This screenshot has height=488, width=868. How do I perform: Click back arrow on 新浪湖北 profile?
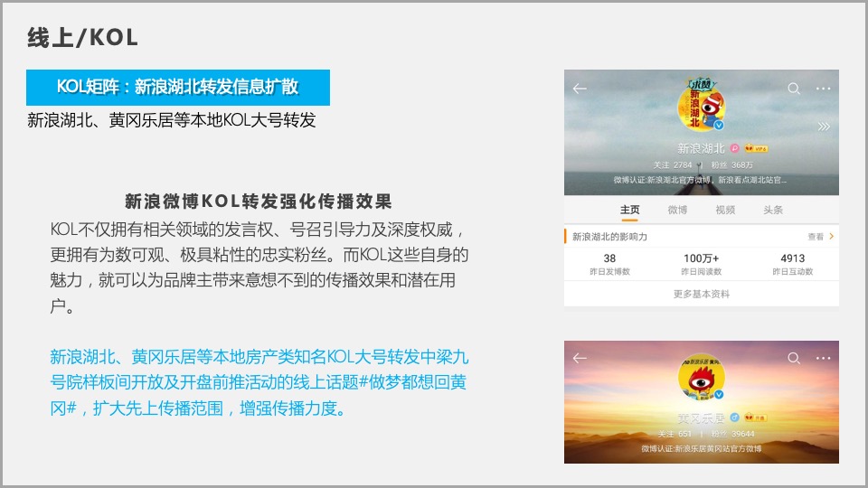point(580,89)
